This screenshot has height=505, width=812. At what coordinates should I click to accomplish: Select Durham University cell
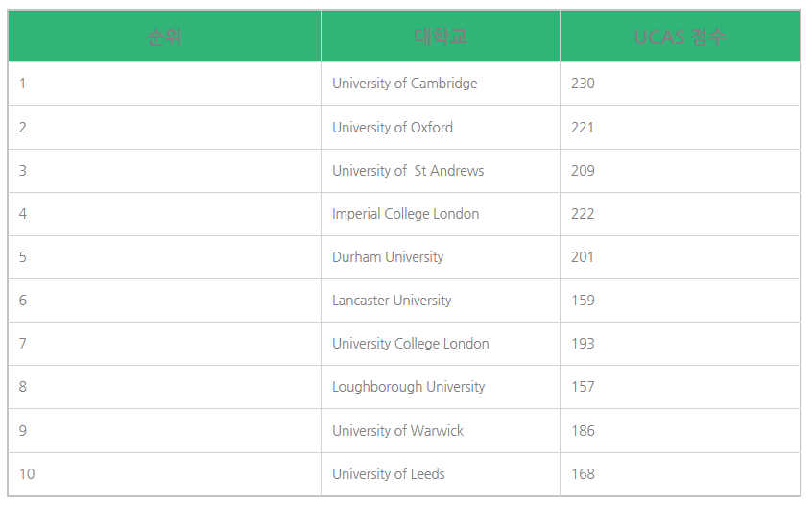441,257
